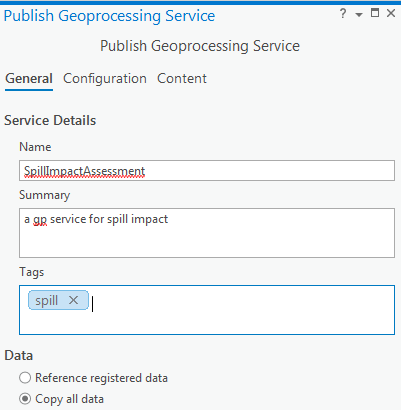Open the pane options dropdown arrow
Screen dimensions: 401x410
click(359, 15)
